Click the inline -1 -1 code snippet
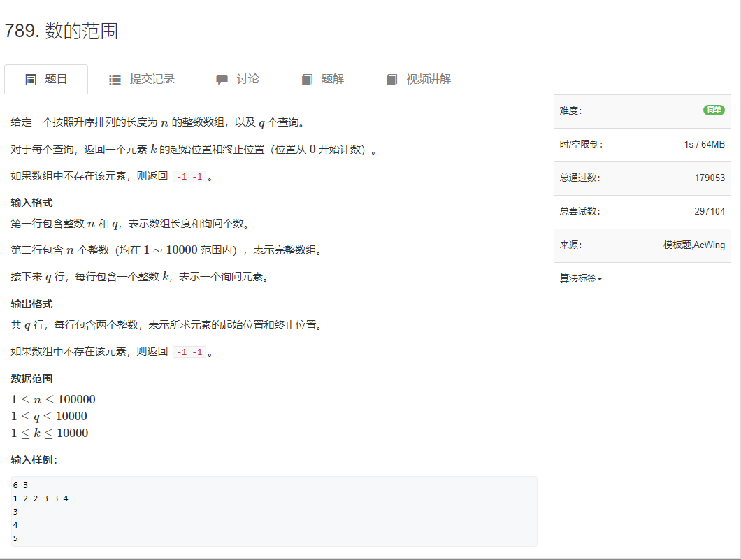The width and height of the screenshot is (741, 560). (189, 176)
